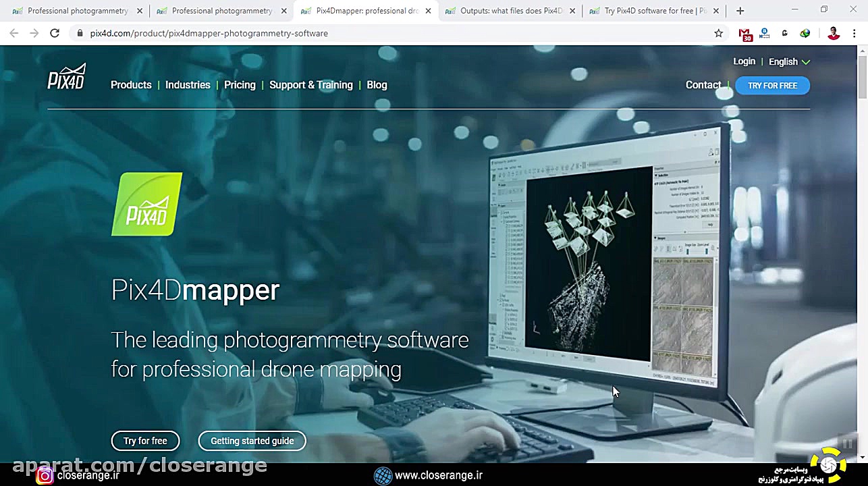Viewport: 868px width, 486px height.
Task: Click the Login link
Action: pyautogui.click(x=744, y=61)
